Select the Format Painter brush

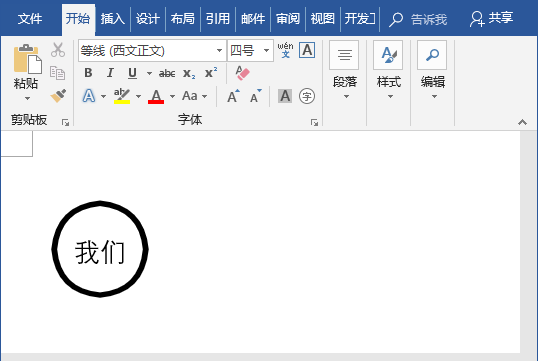pos(58,96)
